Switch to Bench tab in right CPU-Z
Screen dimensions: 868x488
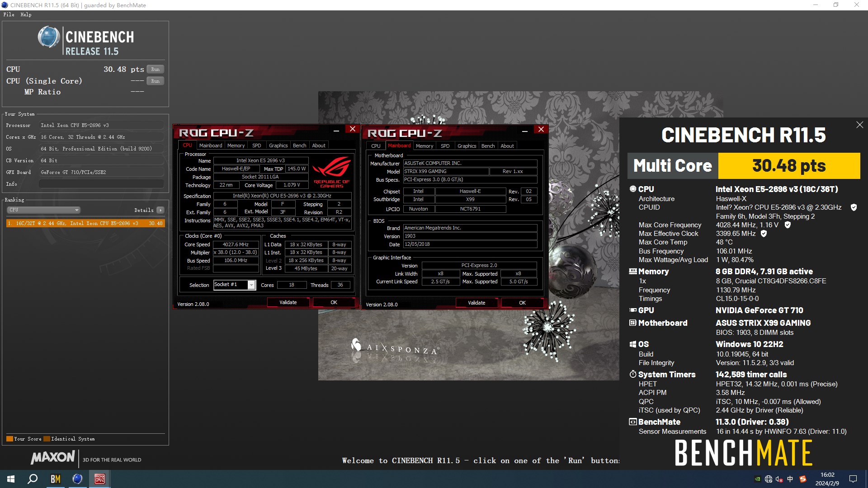click(488, 146)
